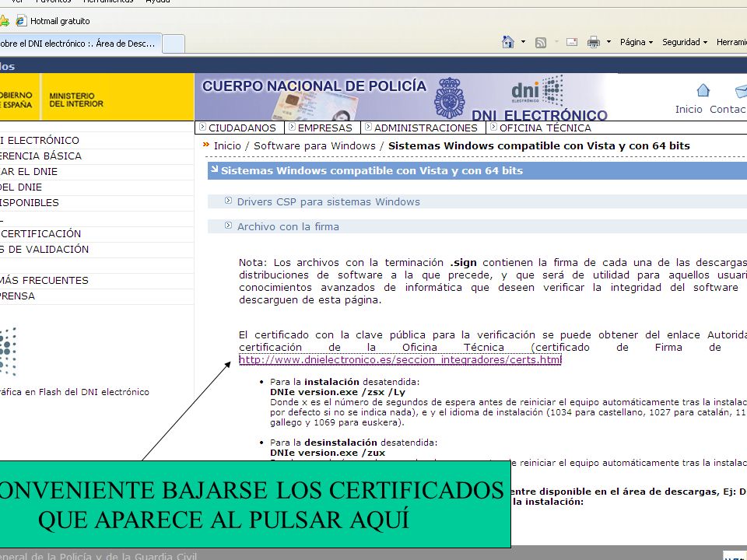
Task: Click the Gobierno de España logo
Action: (16, 100)
